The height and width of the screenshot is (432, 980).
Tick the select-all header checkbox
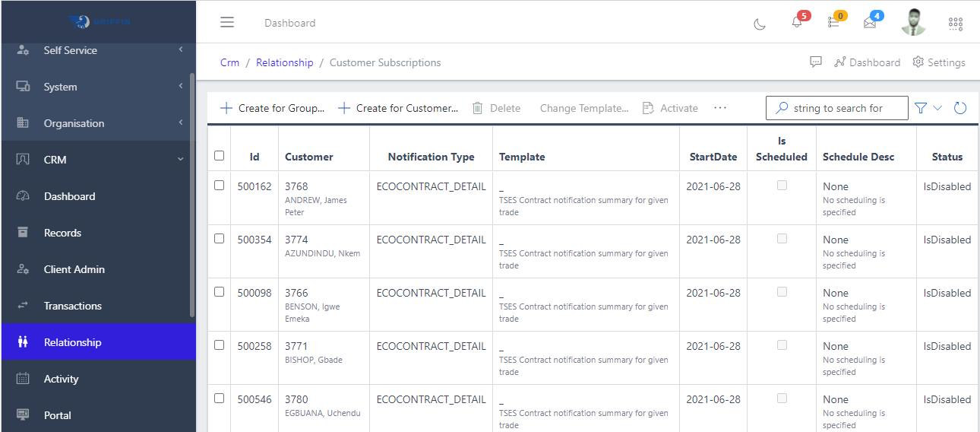coord(220,155)
